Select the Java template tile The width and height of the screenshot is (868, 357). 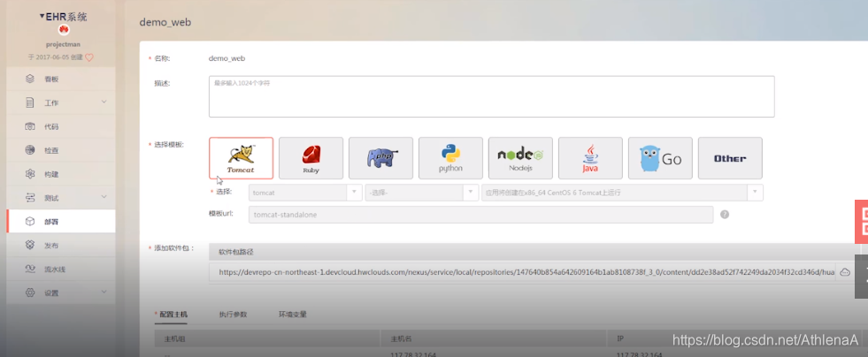click(x=590, y=158)
